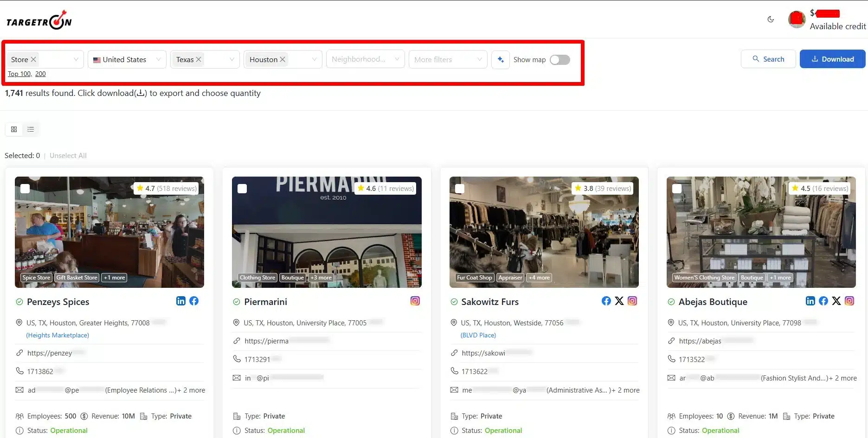
Task: Enable the Show map toggle
Action: click(559, 60)
